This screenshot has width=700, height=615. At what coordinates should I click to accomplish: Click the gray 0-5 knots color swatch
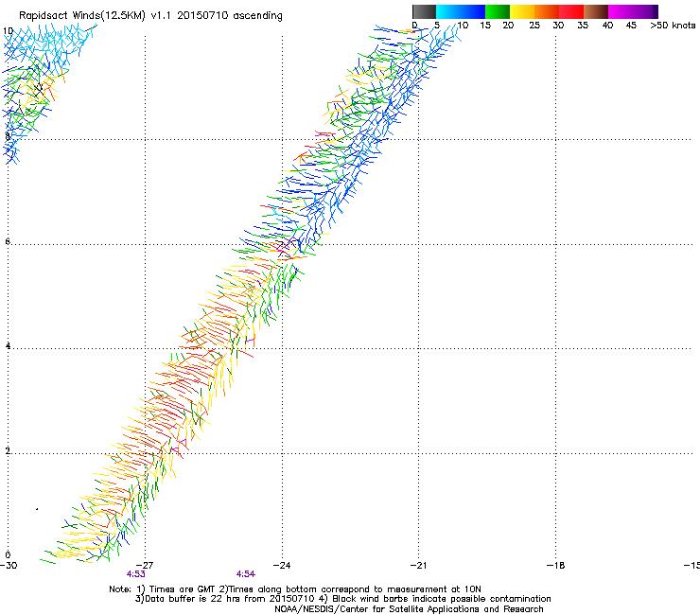pos(424,11)
